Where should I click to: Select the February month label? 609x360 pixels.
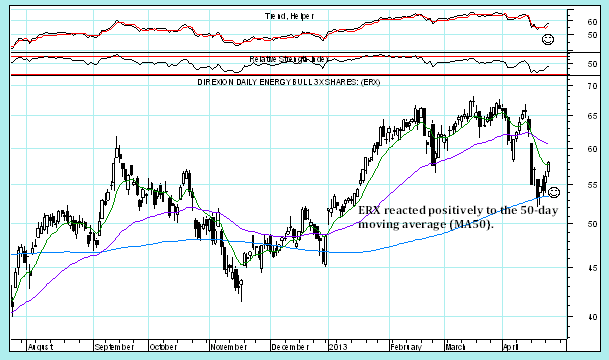(x=406, y=347)
